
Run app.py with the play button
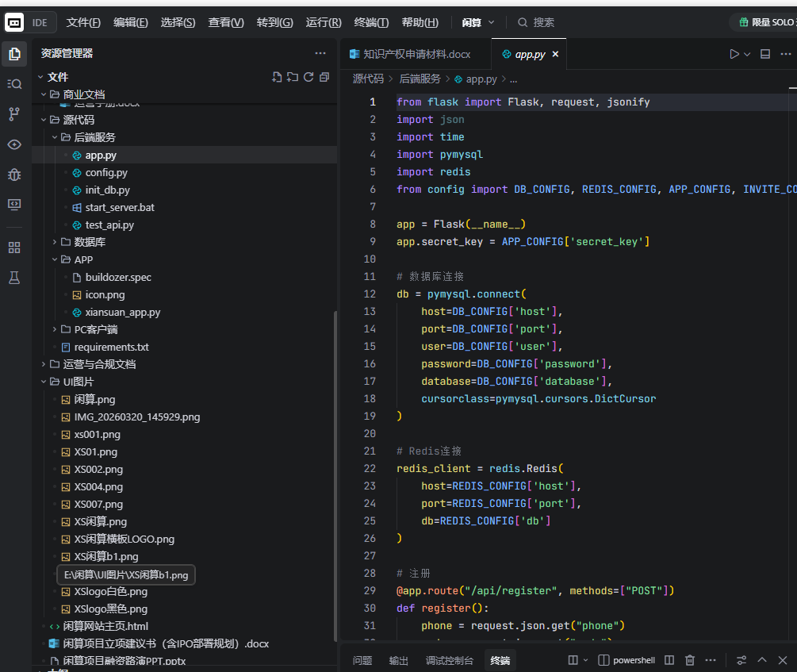(x=734, y=54)
